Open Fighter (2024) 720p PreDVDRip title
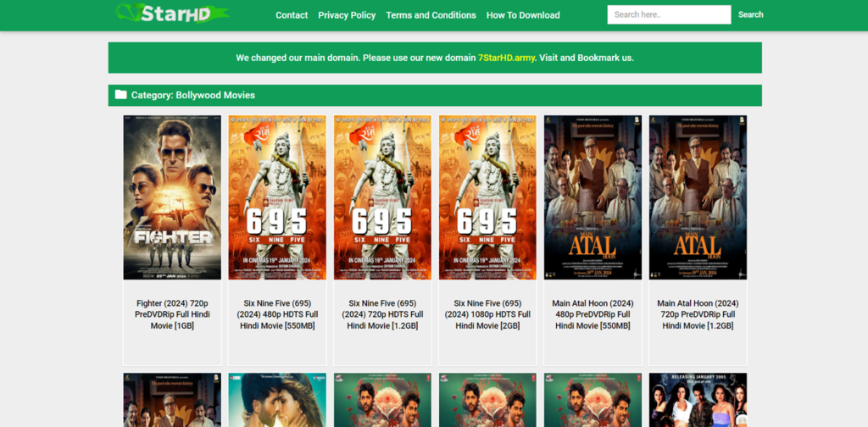Viewport: 868px width, 427px height. (x=172, y=314)
